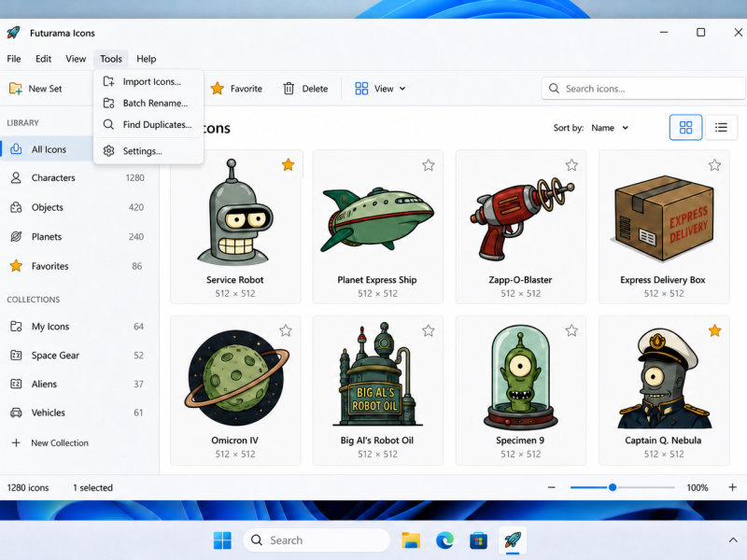The width and height of the screenshot is (747, 560).
Task: Favorite the Specimen 9 star
Action: (571, 330)
